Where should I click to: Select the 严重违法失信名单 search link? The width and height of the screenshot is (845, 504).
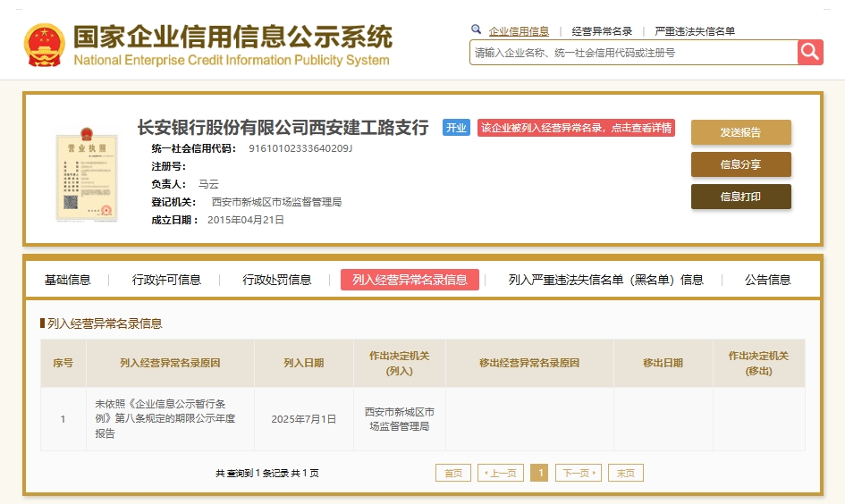695,31
